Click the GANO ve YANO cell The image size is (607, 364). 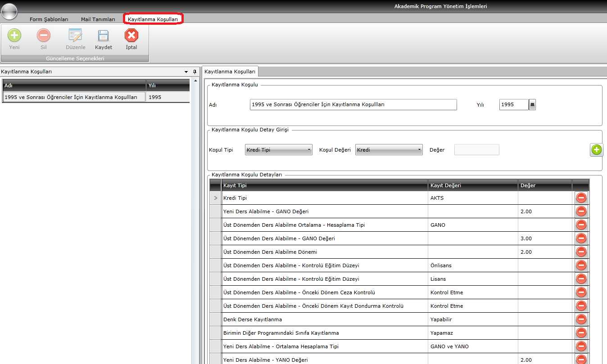[473, 346]
